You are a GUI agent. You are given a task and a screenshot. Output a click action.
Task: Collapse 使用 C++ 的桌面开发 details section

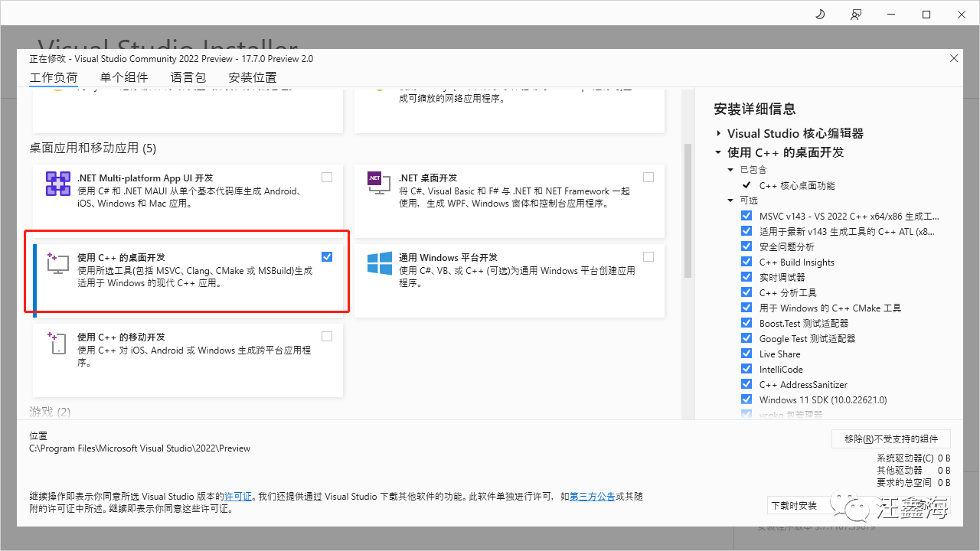719,152
